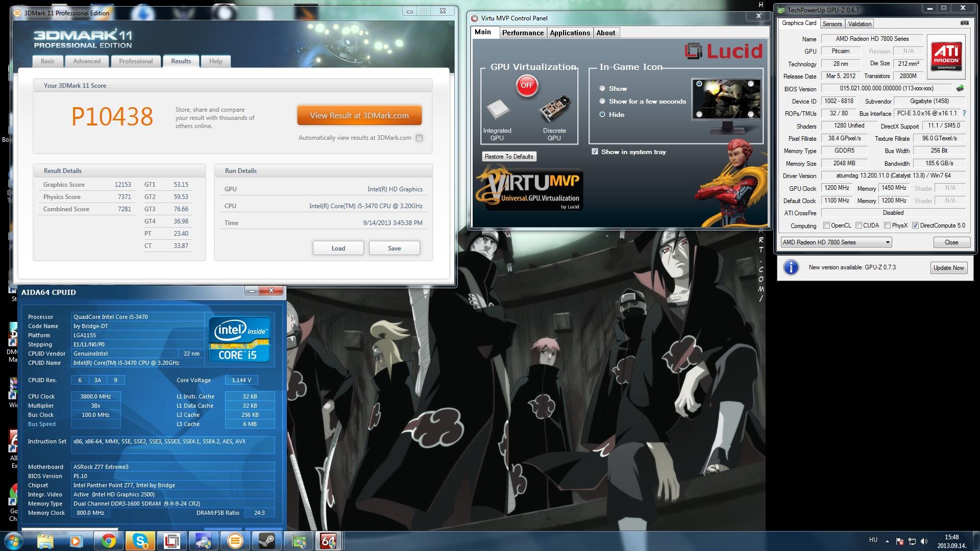Image resolution: width=980 pixels, height=551 pixels.
Task: Click Update Now for GPU-Z 0.7.3
Action: (948, 268)
